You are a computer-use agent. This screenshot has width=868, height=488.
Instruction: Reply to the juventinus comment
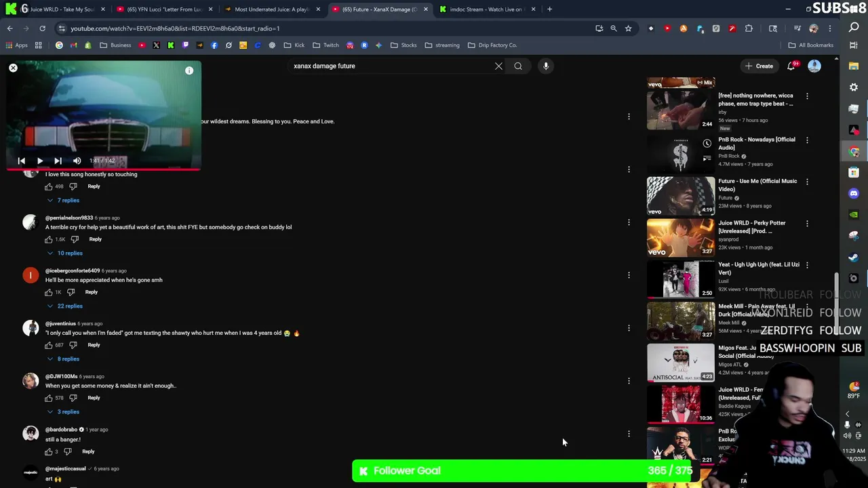pos(94,345)
